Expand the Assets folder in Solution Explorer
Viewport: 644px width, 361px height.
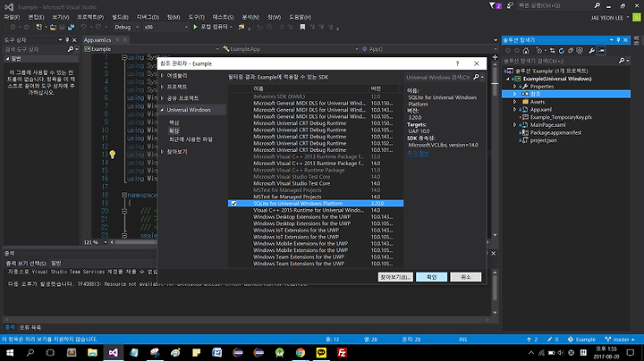pyautogui.click(x=514, y=102)
